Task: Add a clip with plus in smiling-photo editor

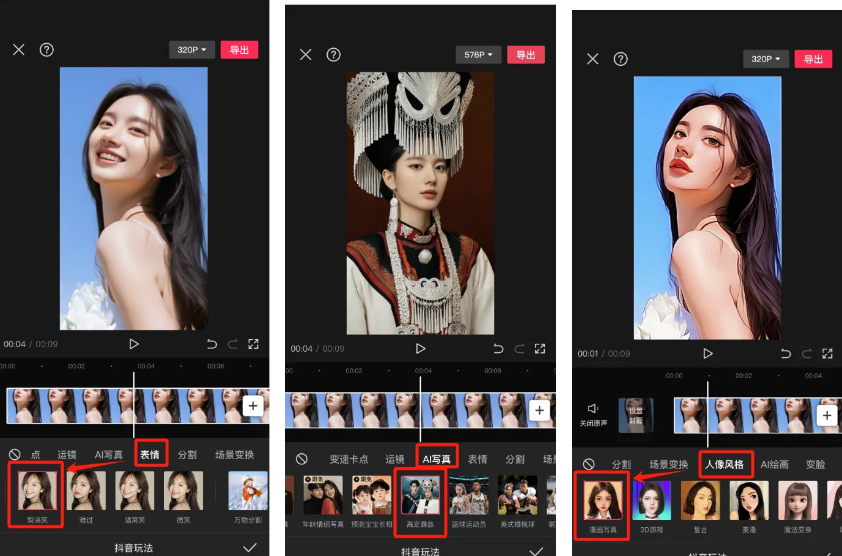Action: (253, 406)
